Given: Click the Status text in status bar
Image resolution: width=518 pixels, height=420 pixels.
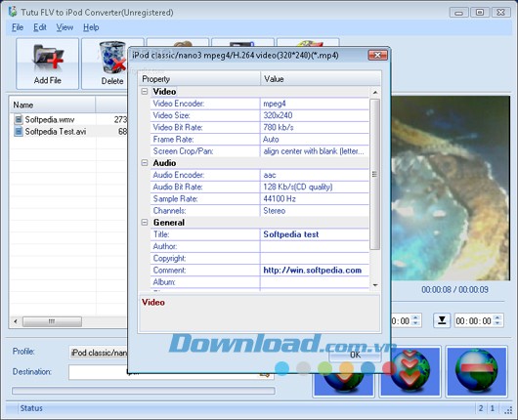Looking at the screenshot, I should [31, 408].
